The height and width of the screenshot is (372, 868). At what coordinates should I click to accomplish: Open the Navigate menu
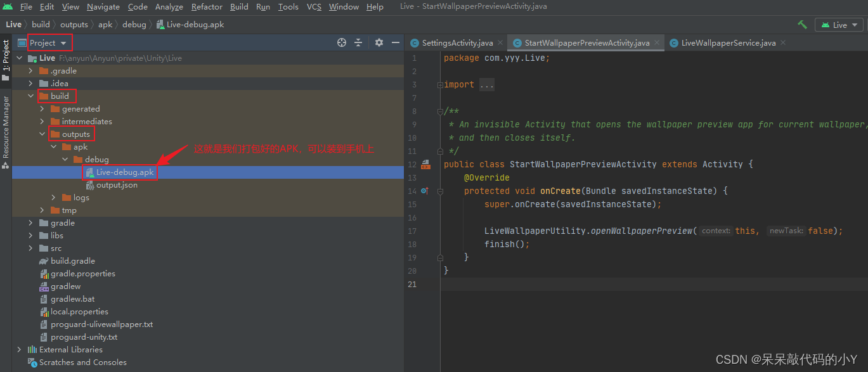(x=103, y=7)
